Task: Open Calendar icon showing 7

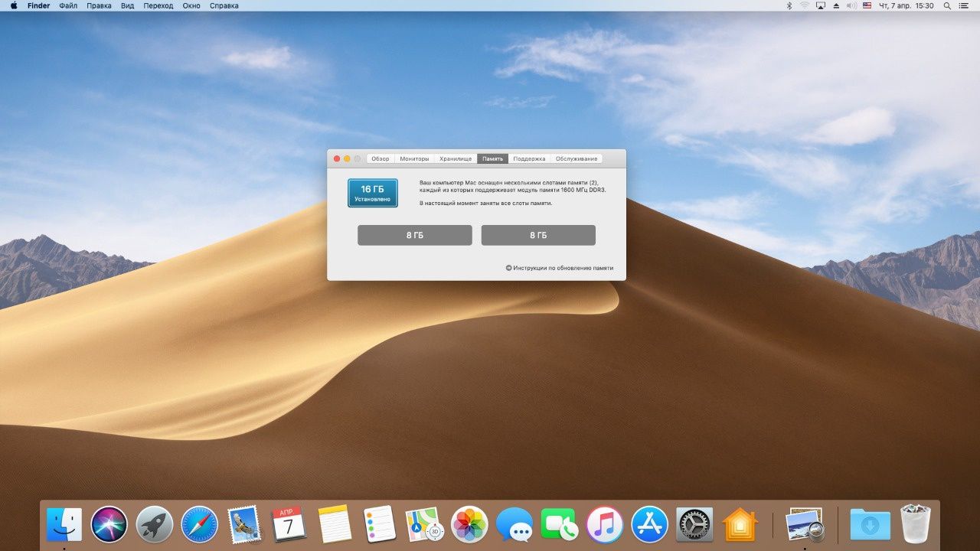Action: [x=289, y=524]
